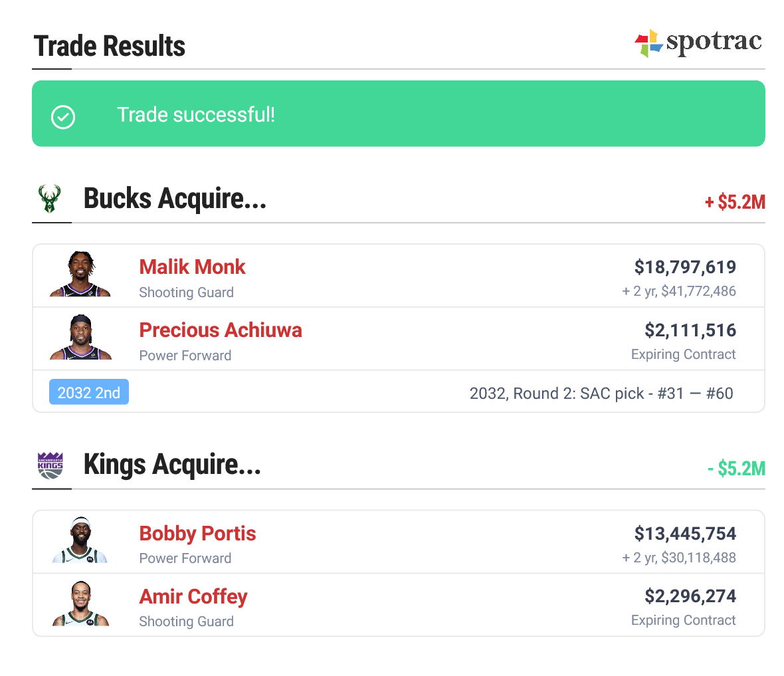Click the Bucks +$5.2M cap change
Image resolution: width=784 pixels, height=676 pixels.
coord(735,202)
